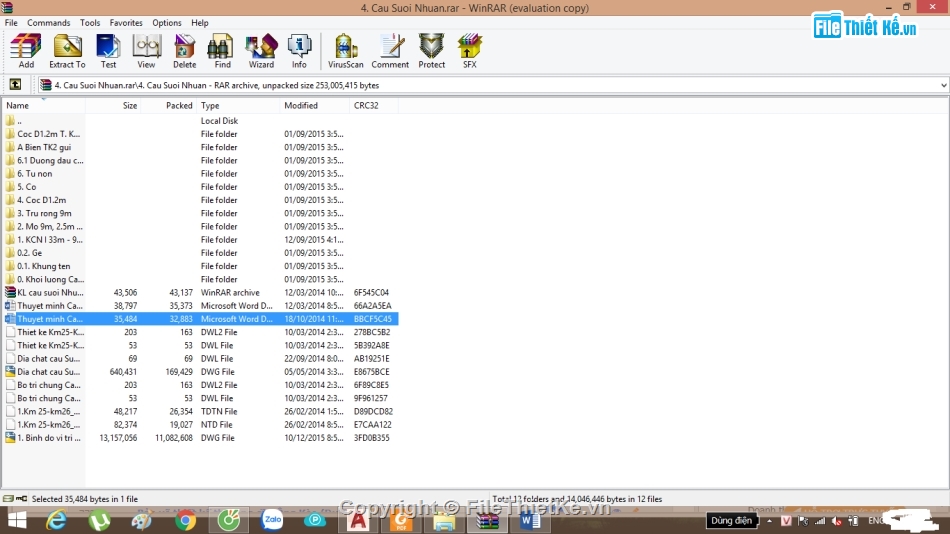Expand the archive path dropdown

click(x=943, y=85)
